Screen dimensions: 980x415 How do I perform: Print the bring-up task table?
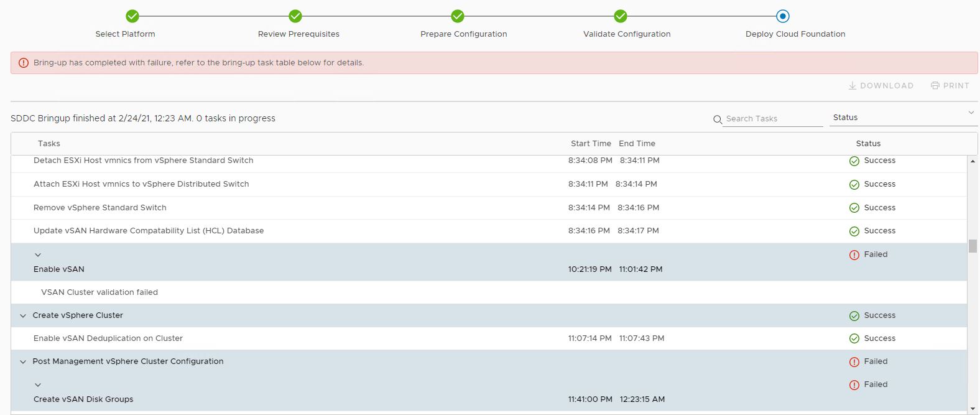tap(950, 86)
